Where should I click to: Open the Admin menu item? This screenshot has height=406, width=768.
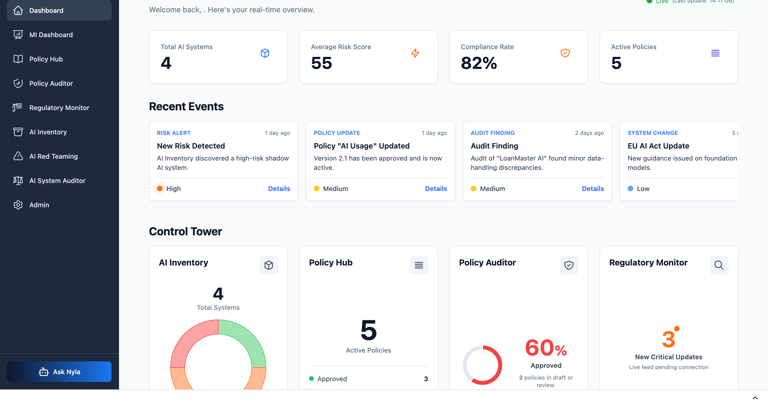(x=59, y=205)
